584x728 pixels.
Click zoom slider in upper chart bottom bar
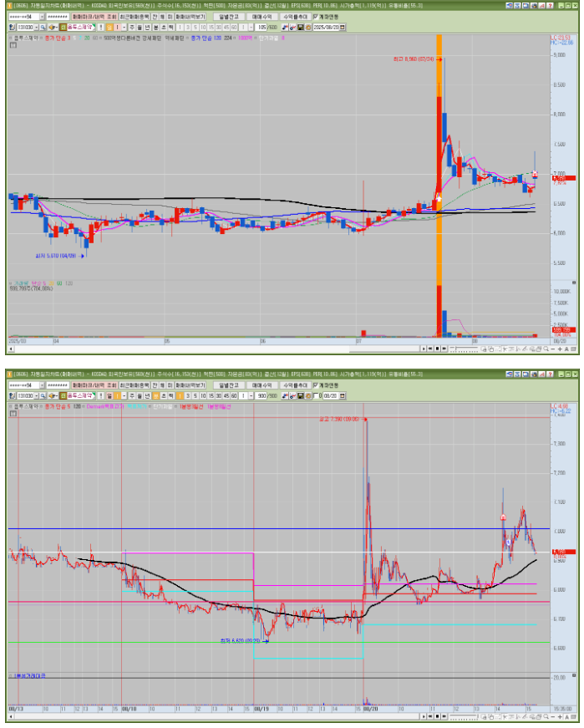465,349
